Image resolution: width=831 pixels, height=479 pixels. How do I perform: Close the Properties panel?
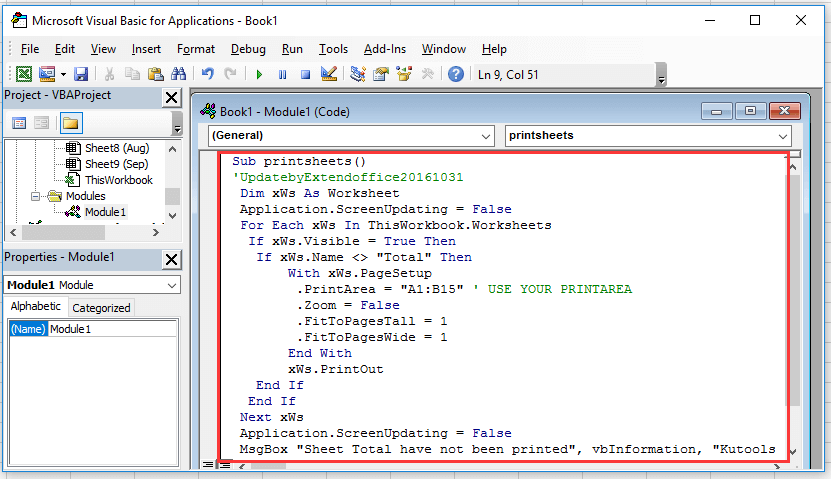pos(171,260)
